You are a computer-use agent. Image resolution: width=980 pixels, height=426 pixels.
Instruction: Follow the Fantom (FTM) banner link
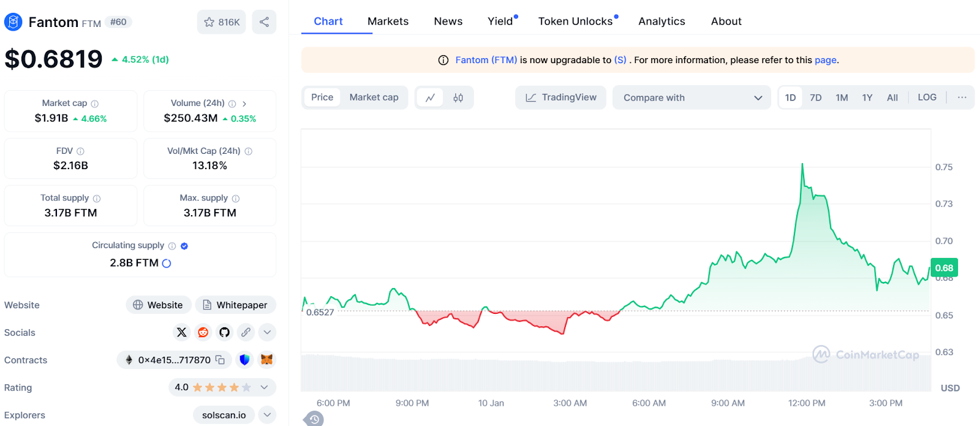coord(486,60)
